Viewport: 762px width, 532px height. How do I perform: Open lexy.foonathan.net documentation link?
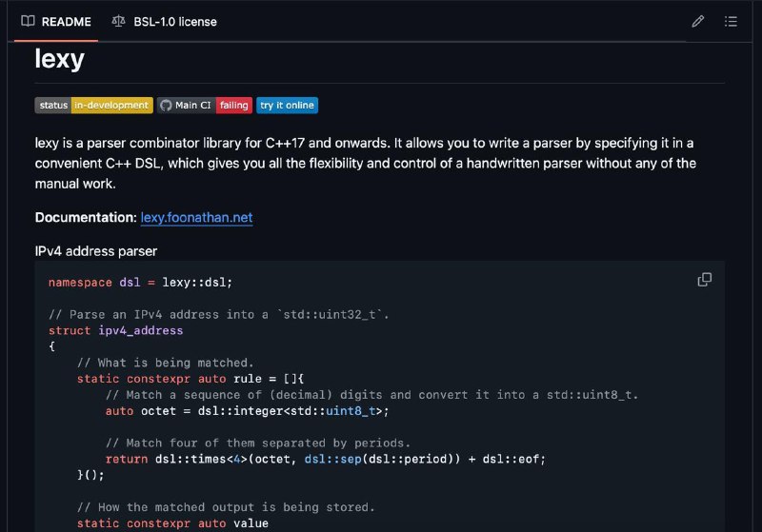pyautogui.click(x=196, y=217)
